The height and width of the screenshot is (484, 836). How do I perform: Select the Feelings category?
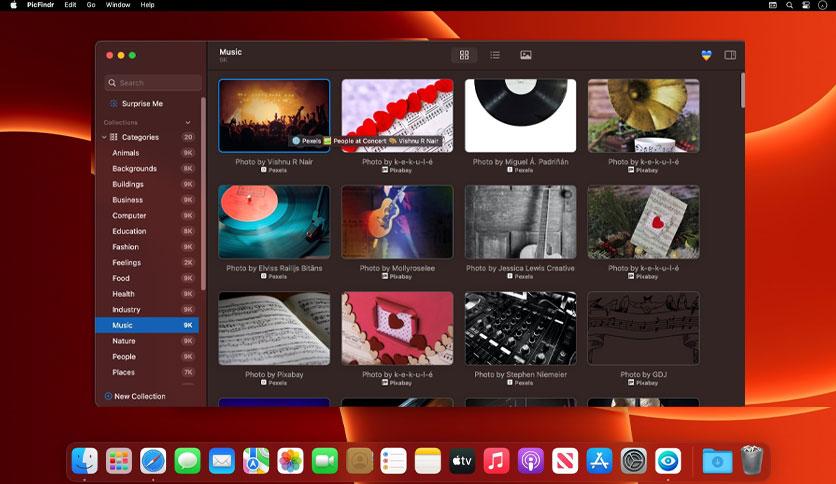tap(147, 263)
